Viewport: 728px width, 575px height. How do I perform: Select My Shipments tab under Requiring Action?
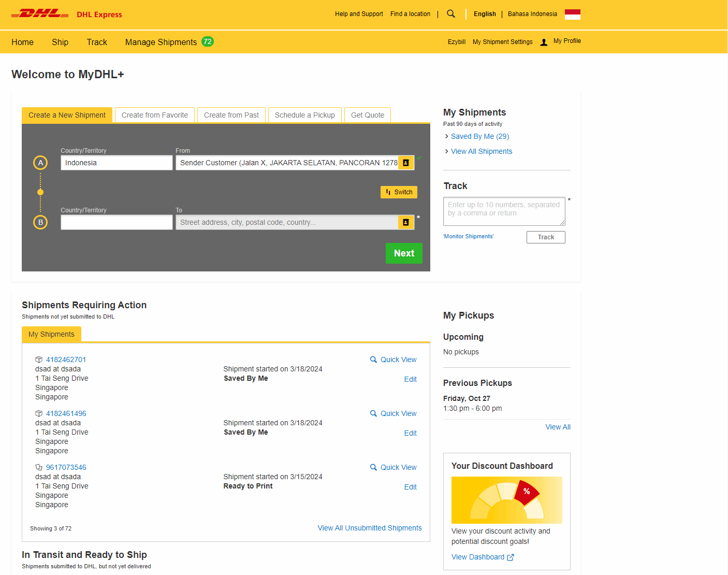(51, 334)
